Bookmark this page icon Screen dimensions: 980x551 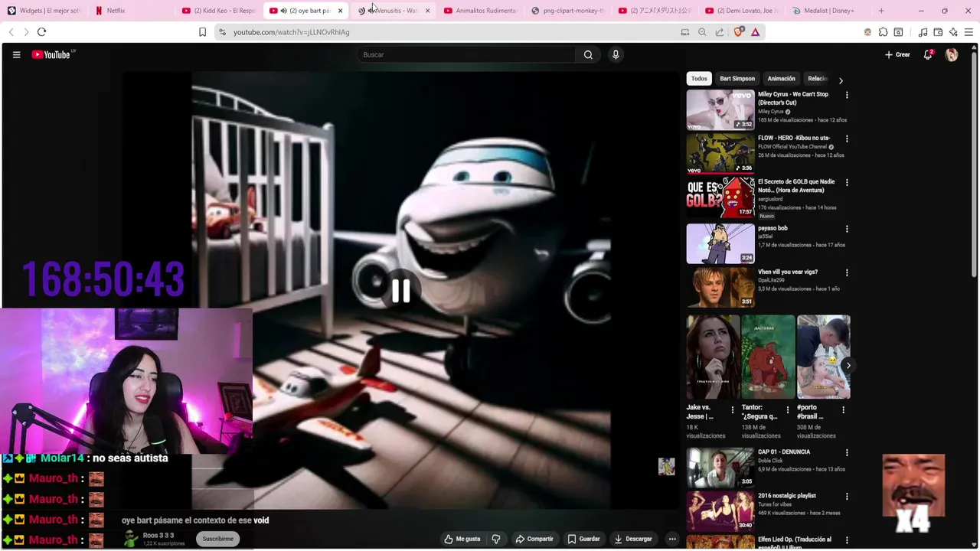[202, 32]
